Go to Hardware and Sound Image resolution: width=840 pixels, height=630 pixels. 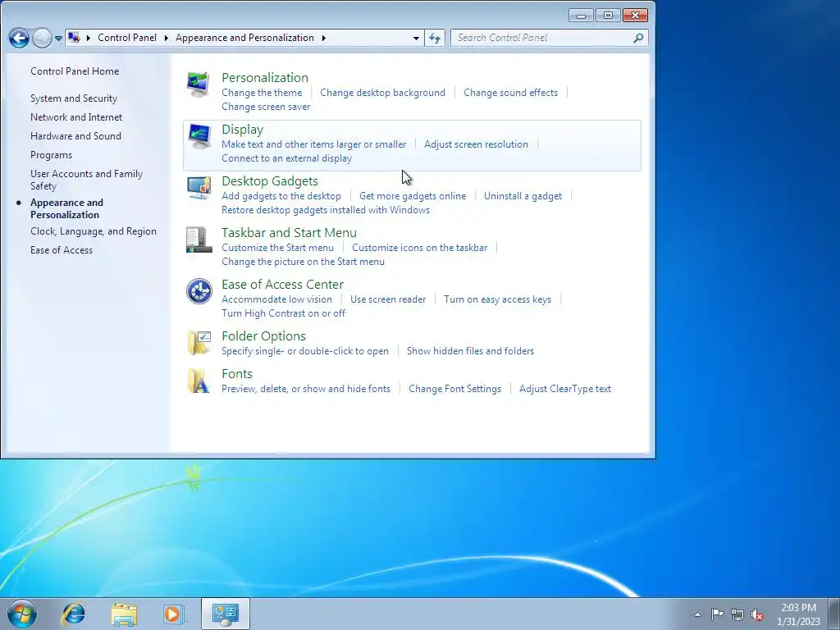coord(75,136)
